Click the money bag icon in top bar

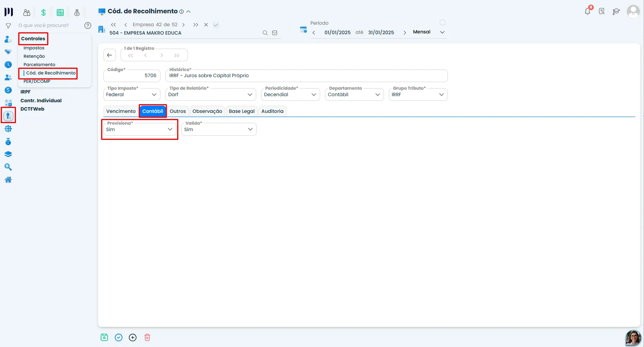click(77, 13)
